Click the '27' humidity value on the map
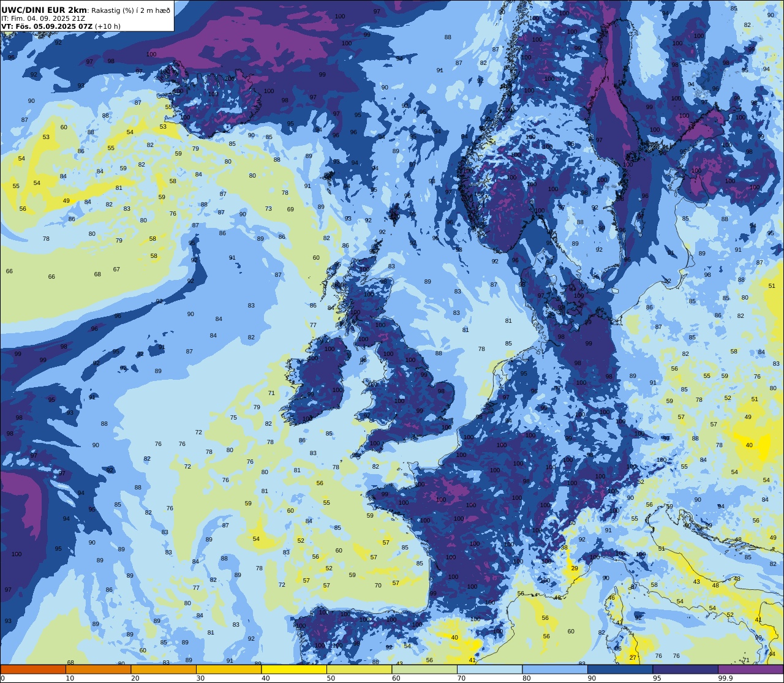784x683 pixels. click(x=633, y=658)
